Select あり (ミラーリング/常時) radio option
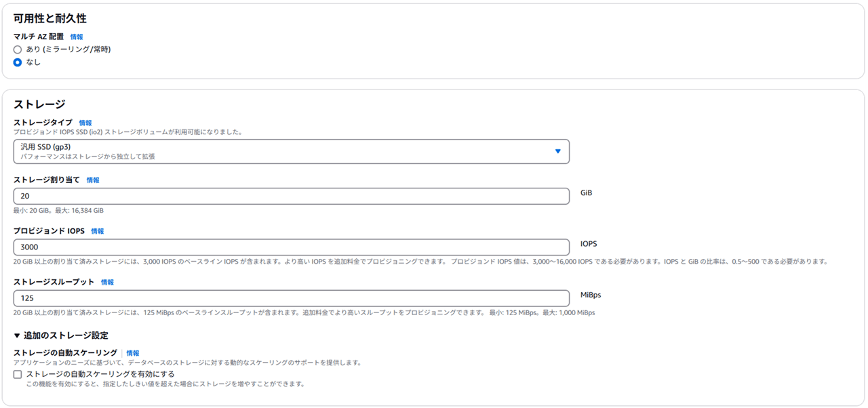This screenshot has width=868, height=408. (x=18, y=49)
